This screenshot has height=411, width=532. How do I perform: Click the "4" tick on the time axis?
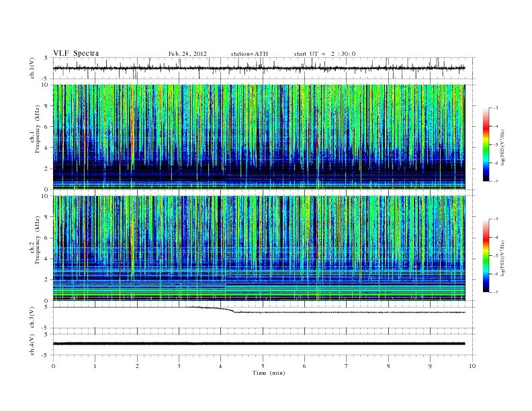point(221,366)
